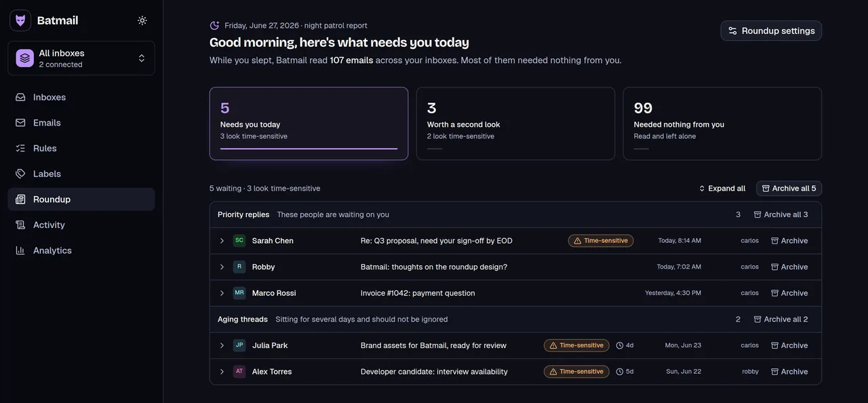Click the JP avatar for Julia Park

coord(239,345)
